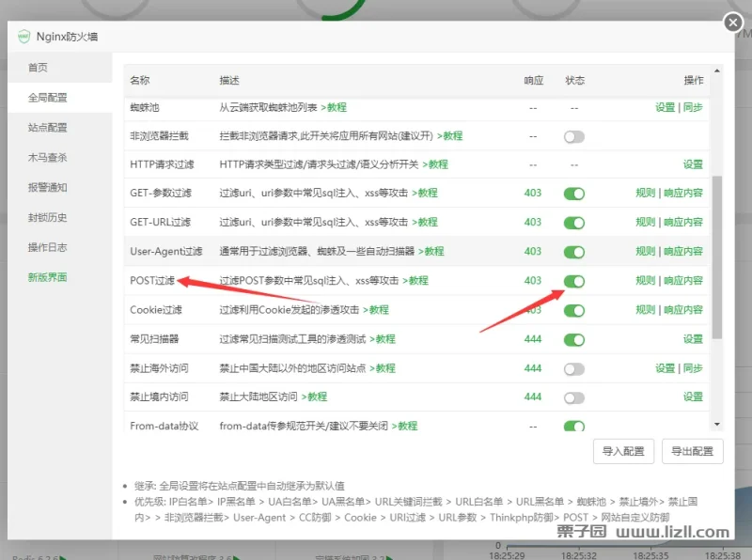Screen dimensions: 752x560
Task: Open 规则 for GET-URL过滤
Action: (646, 222)
